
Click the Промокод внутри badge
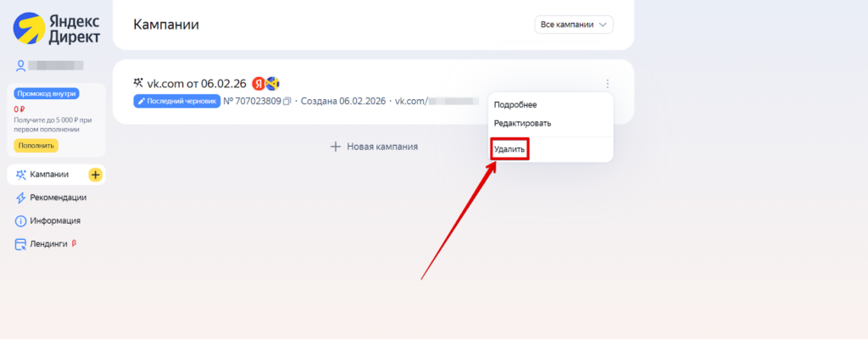click(47, 93)
